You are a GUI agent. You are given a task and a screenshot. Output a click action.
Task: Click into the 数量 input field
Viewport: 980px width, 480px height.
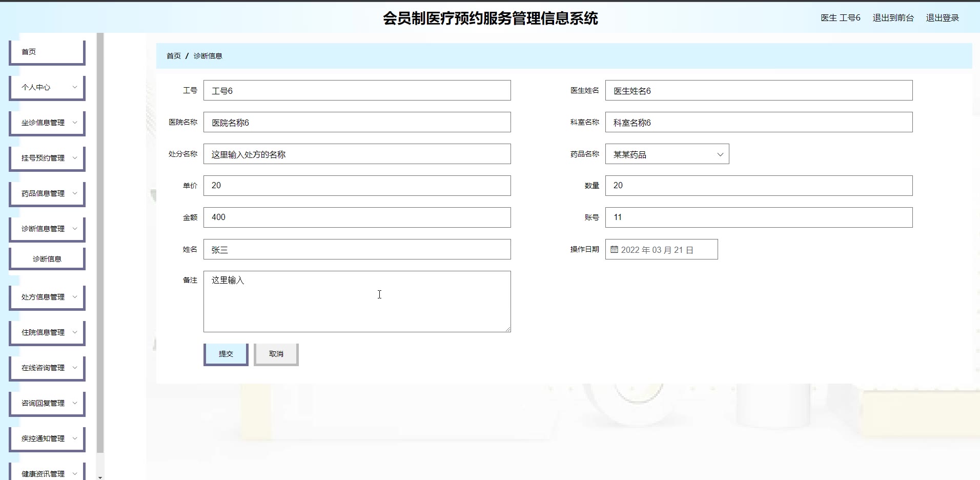click(759, 186)
